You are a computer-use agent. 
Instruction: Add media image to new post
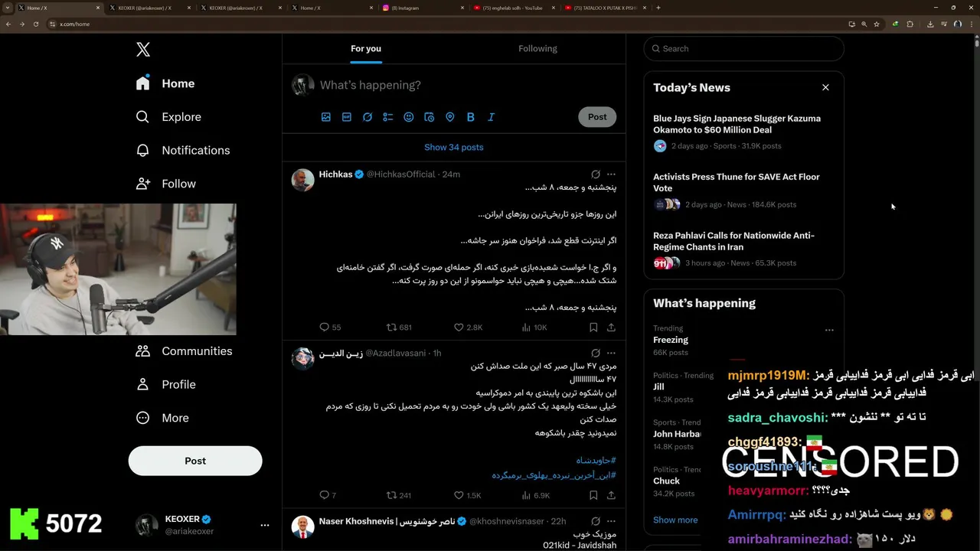coord(326,117)
